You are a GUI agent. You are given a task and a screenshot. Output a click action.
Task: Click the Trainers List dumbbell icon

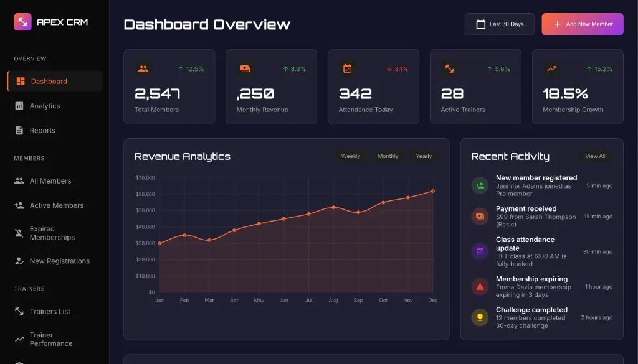click(19, 311)
